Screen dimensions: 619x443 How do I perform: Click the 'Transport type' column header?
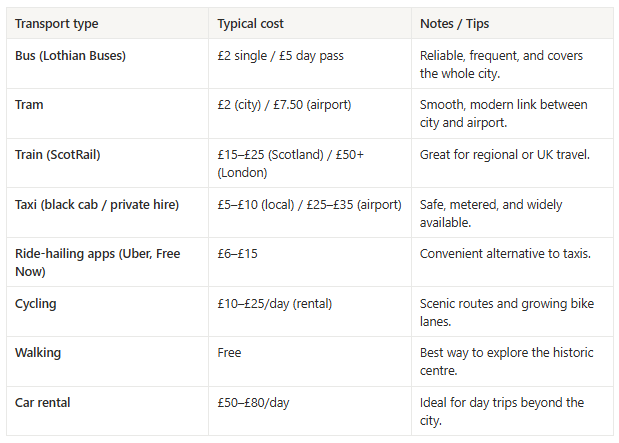56,23
